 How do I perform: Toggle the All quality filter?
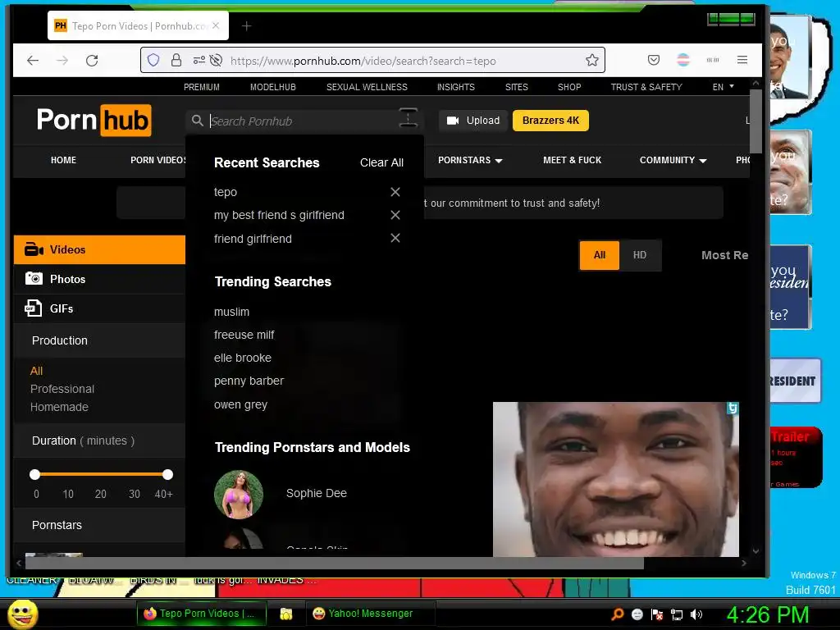click(600, 255)
